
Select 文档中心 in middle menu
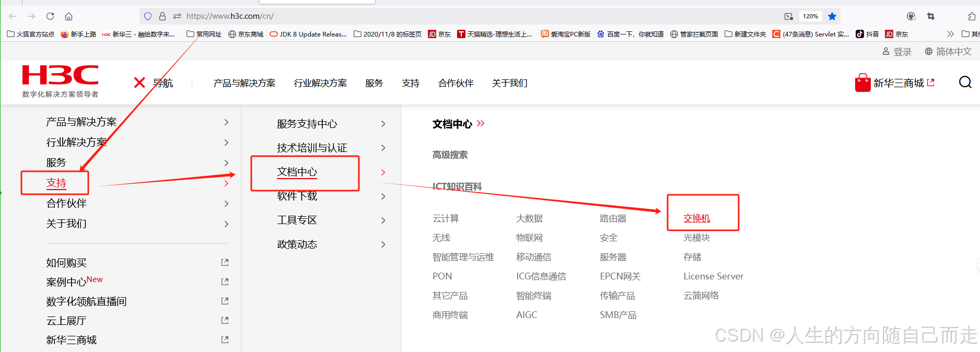(x=297, y=172)
